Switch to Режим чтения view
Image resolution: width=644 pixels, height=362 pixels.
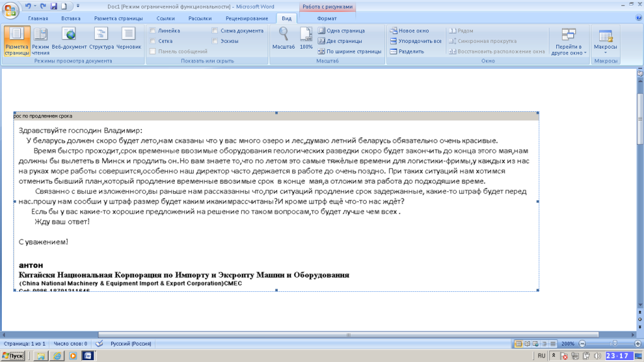tap(40, 41)
